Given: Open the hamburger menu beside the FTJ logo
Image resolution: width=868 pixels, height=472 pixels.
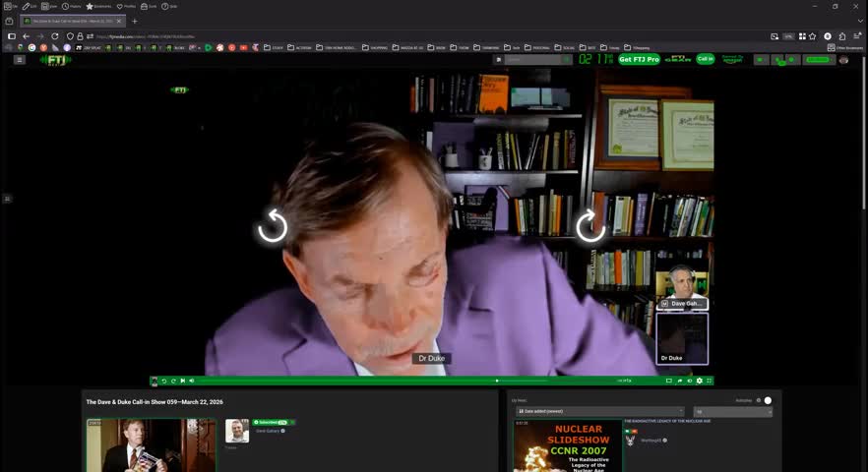Looking at the screenshot, I should coord(19,60).
